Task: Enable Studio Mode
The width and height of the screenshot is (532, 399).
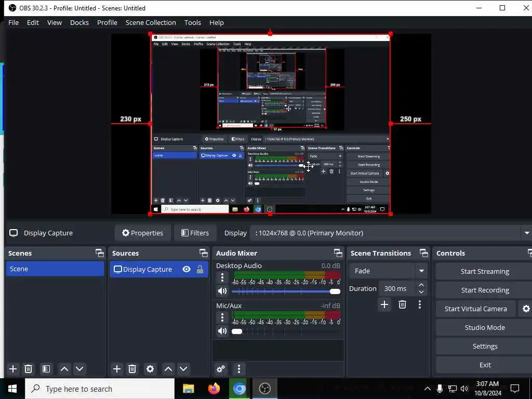Action: 485,327
